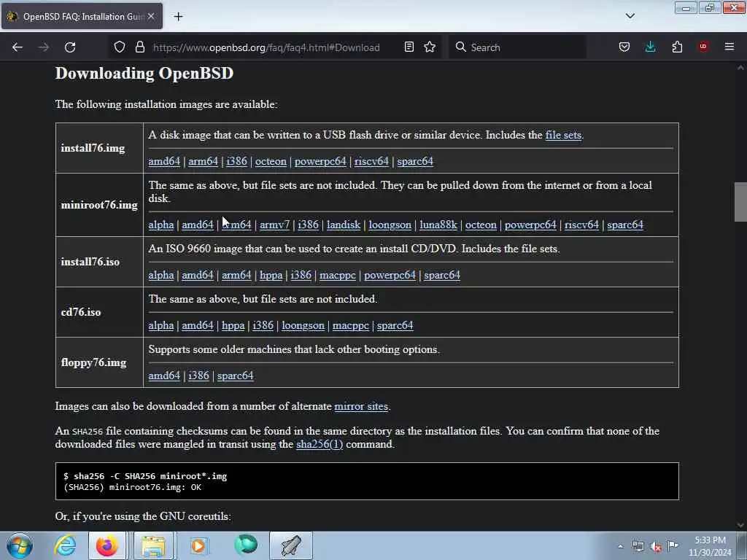Viewport: 747px width, 560px height.
Task: Download install76.img for arm64
Action: pyautogui.click(x=203, y=161)
